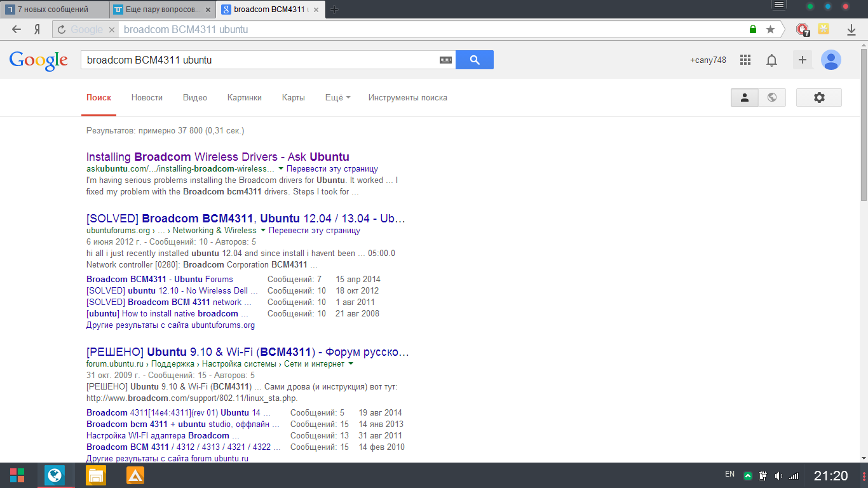Click the 21:20 taskbar clock

pyautogui.click(x=831, y=475)
